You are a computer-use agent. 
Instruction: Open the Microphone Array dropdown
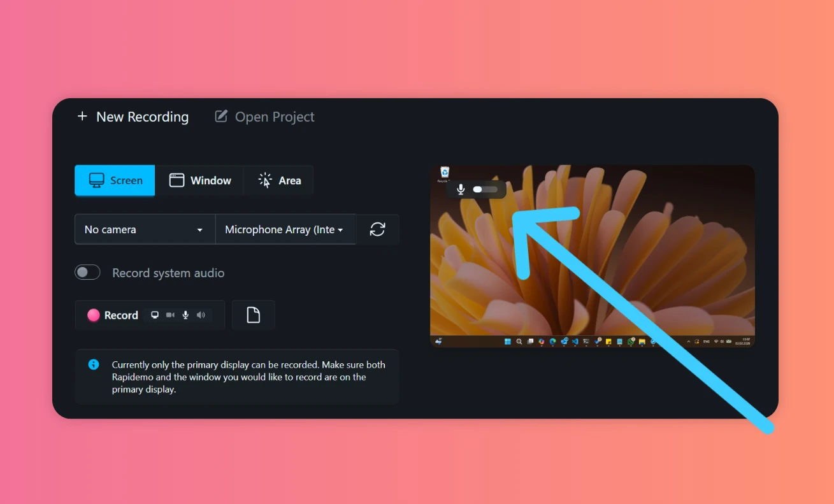[x=285, y=229]
